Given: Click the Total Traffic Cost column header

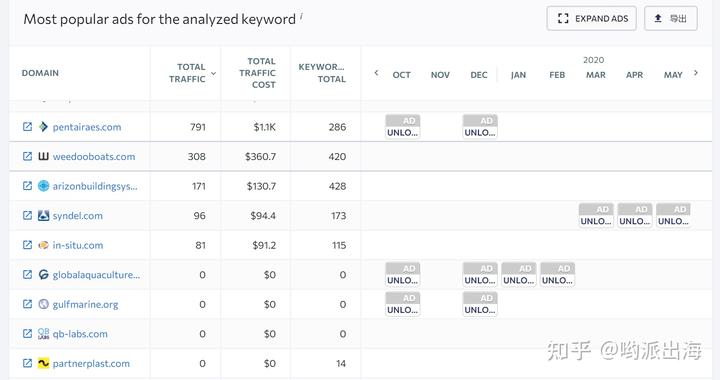Looking at the screenshot, I should 258,73.
